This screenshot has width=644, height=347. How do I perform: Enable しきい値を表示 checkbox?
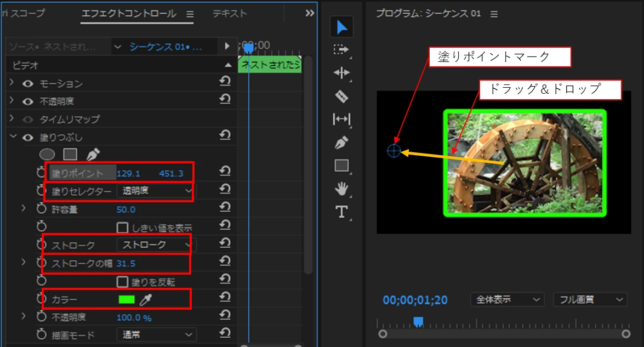tap(122, 227)
